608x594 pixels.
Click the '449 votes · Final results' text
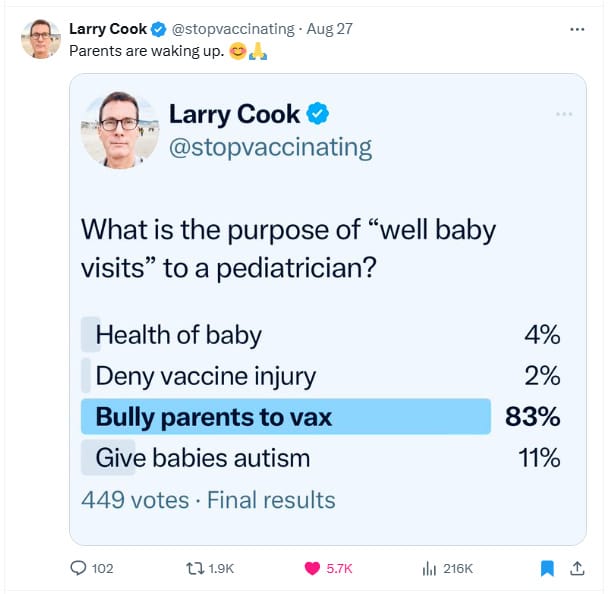tap(208, 500)
